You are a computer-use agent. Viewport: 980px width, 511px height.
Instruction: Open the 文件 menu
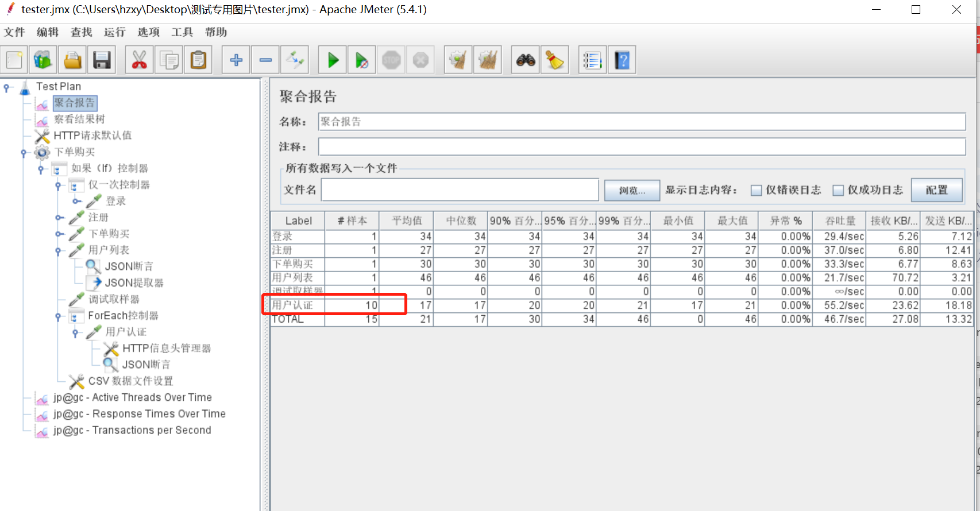click(14, 32)
